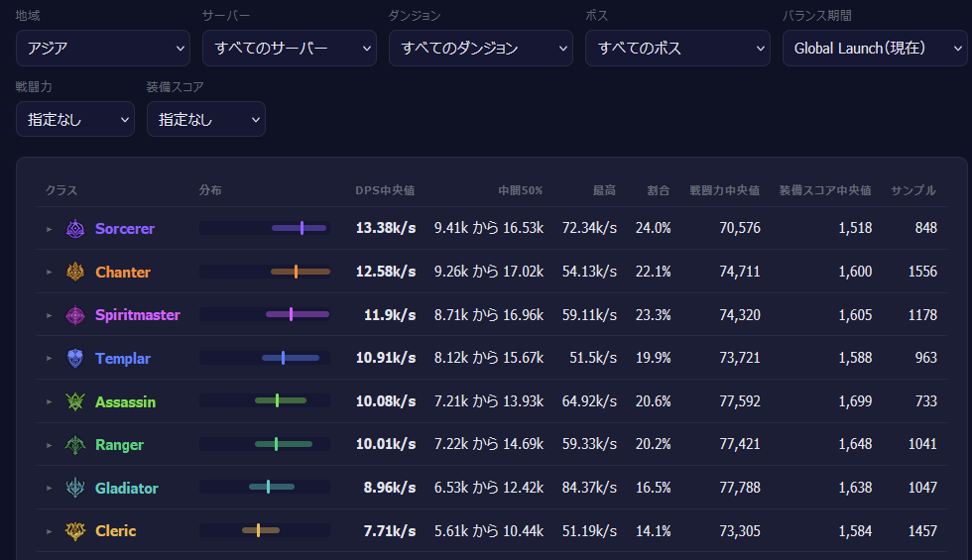This screenshot has height=560, width=972.
Task: Expand the Chanter row arrow
Action: pyautogui.click(x=49, y=272)
